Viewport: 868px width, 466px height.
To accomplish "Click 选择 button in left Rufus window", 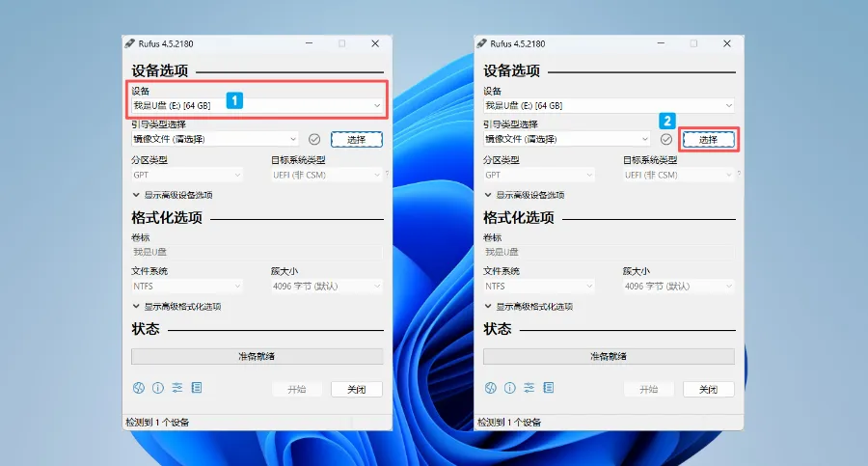I will click(357, 140).
